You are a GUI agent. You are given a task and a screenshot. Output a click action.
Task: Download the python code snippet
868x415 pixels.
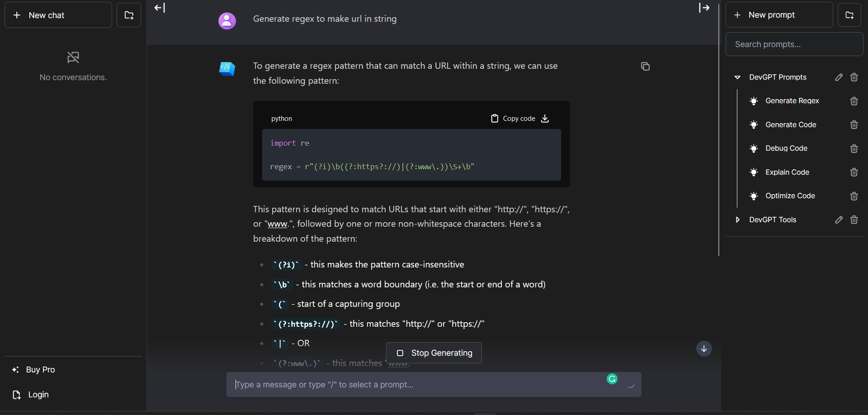click(x=545, y=119)
